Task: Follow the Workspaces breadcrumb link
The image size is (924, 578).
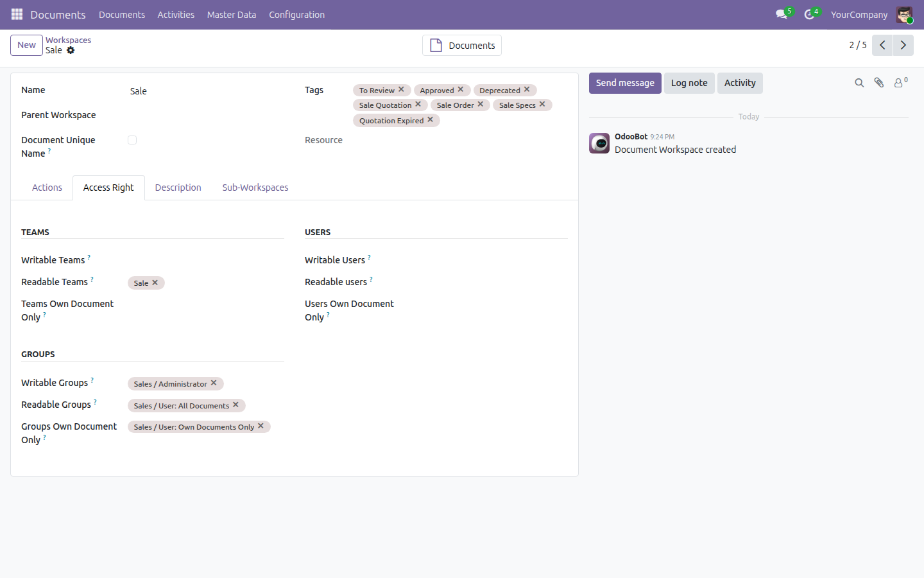Action: pyautogui.click(x=68, y=40)
